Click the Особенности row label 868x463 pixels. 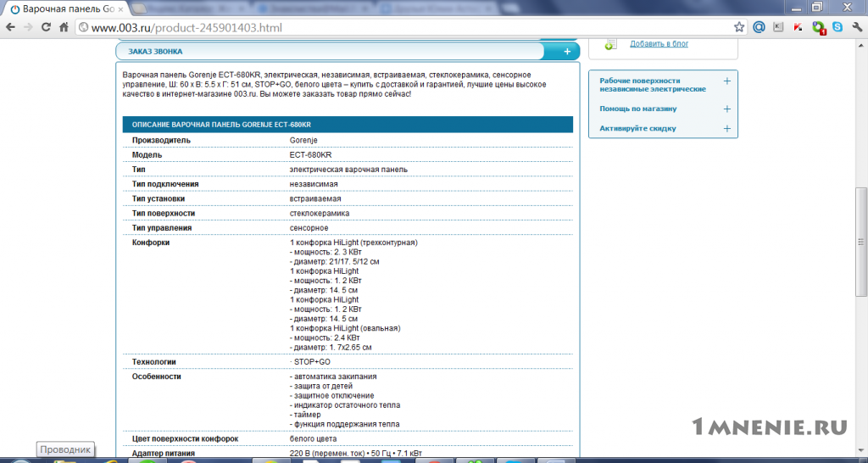pyautogui.click(x=157, y=377)
